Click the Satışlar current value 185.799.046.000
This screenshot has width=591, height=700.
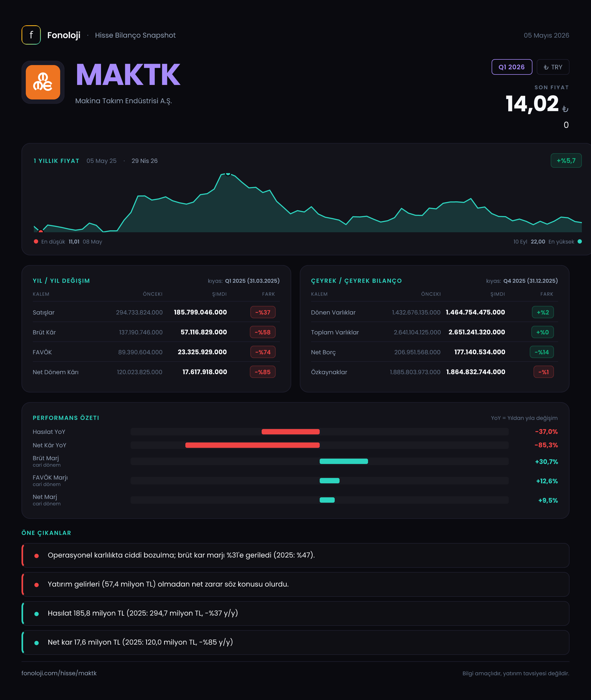(x=200, y=312)
